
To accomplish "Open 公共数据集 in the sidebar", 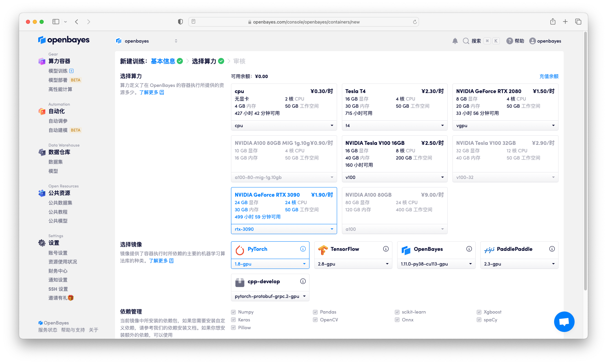I will [x=60, y=203].
